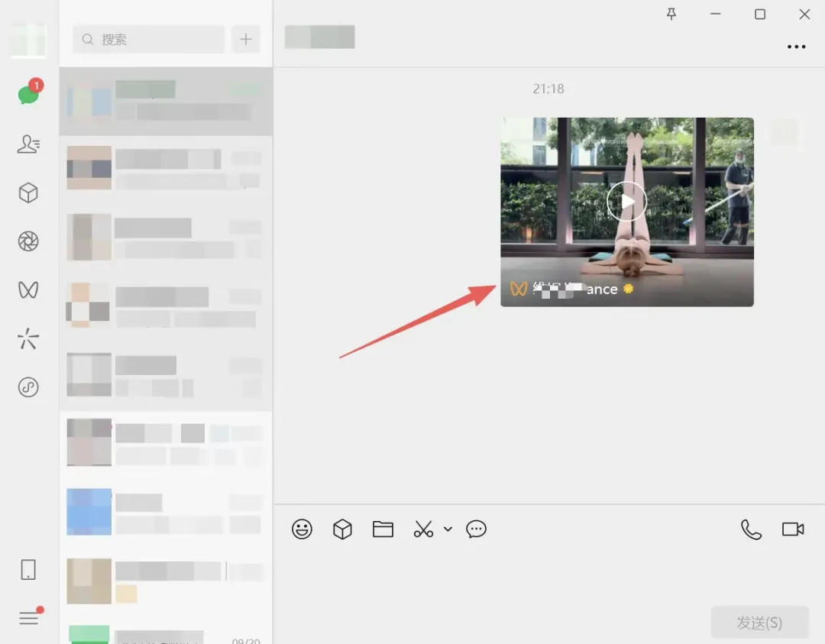This screenshot has height=644, width=825.
Task: Open the shared video thumbnail message
Action: point(627,212)
